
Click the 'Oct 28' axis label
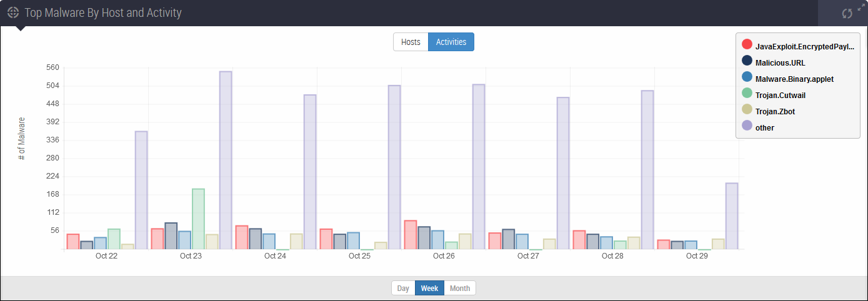point(612,256)
